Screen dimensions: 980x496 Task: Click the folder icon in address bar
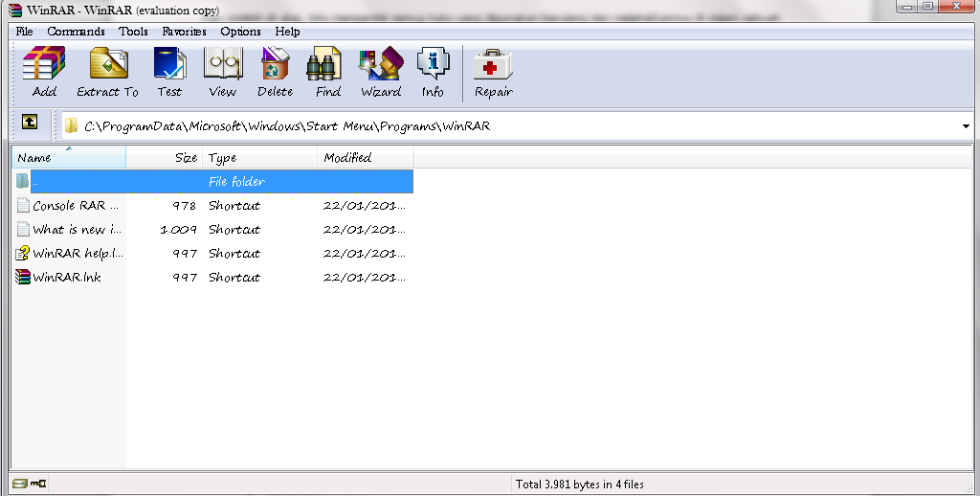pos(71,126)
